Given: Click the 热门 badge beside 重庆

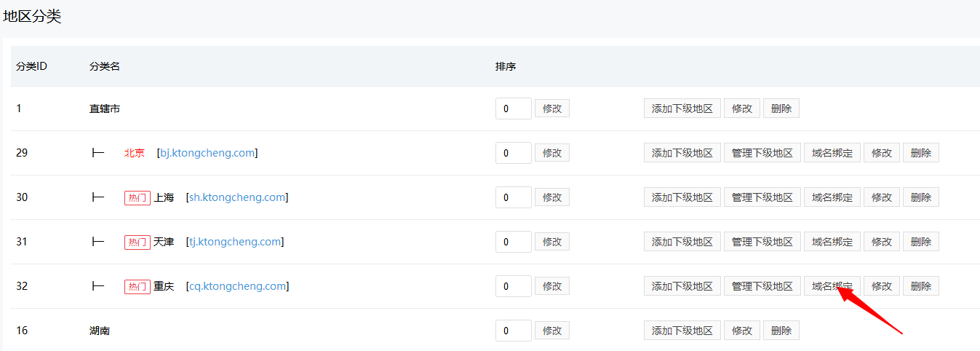Looking at the screenshot, I should click(x=138, y=287).
